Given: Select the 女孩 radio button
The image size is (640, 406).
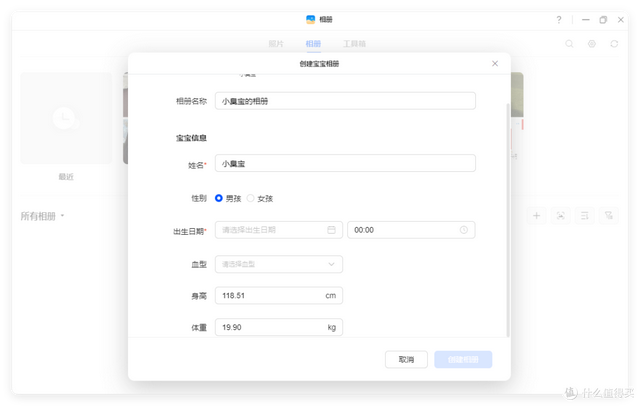Looking at the screenshot, I should point(250,198).
